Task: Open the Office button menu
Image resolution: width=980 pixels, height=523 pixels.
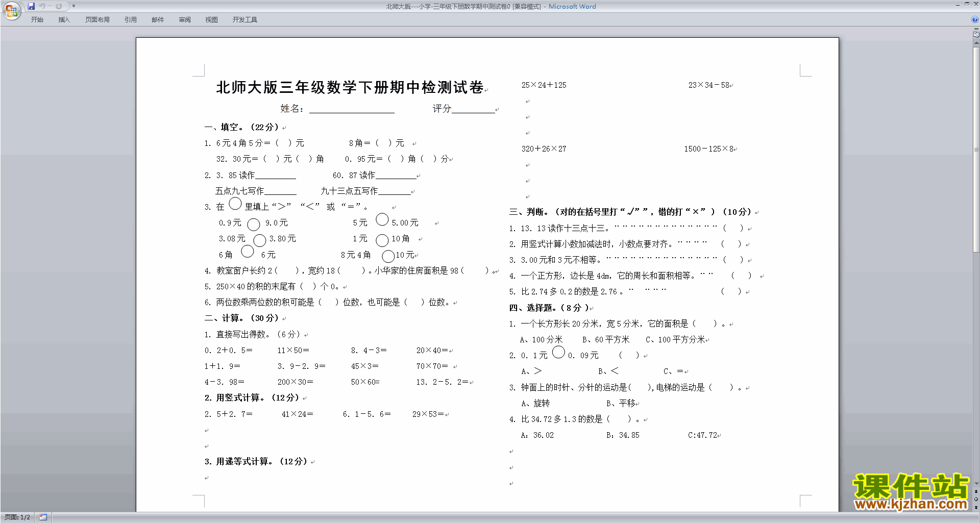Action: point(11,10)
